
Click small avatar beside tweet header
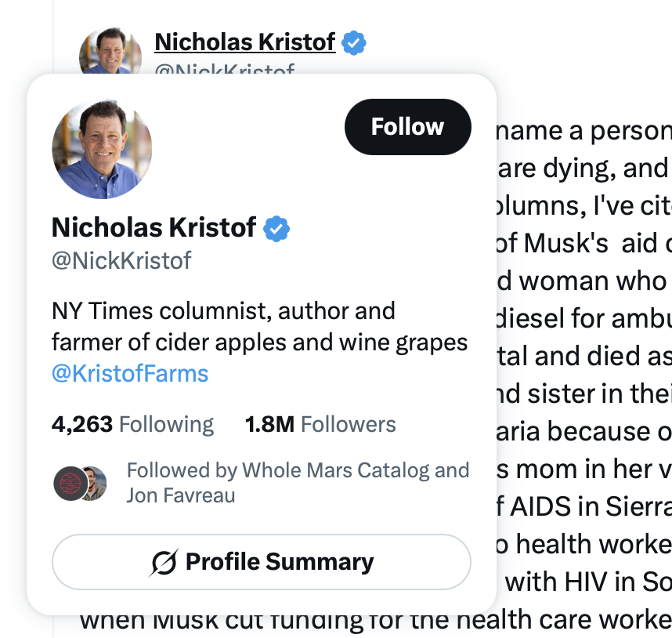pos(110,51)
